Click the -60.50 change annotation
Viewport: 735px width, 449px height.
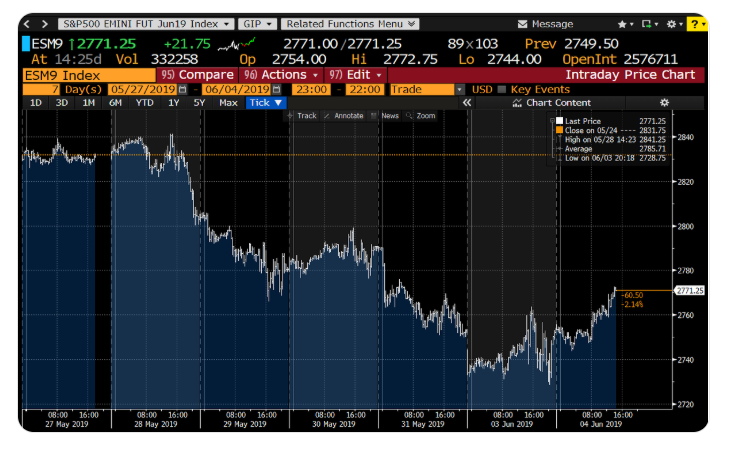coord(632,295)
